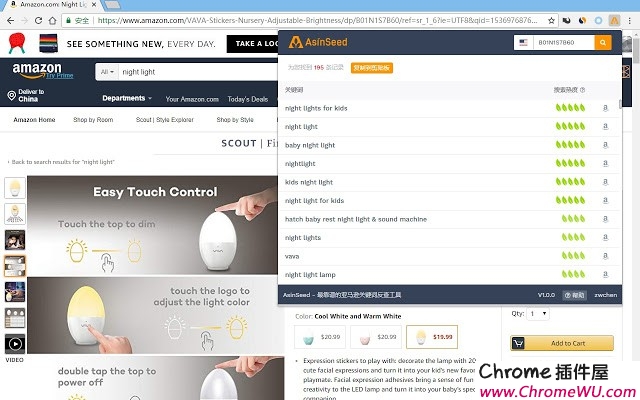Open Today's Deals navigation item
Viewport: 640px width, 400px height.
pos(248,99)
